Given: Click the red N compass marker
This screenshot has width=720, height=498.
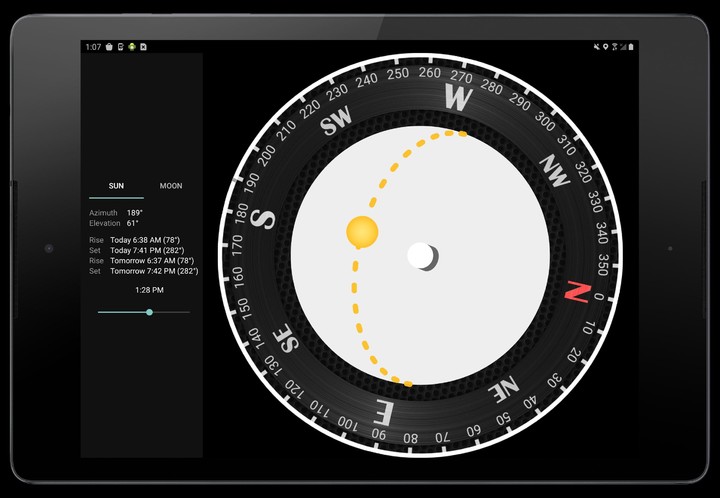Looking at the screenshot, I should pyautogui.click(x=577, y=292).
